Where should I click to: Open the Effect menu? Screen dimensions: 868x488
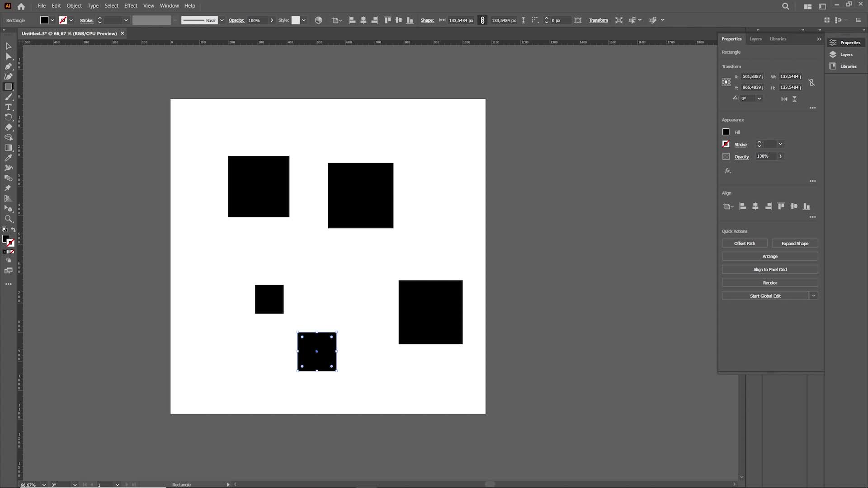point(131,6)
